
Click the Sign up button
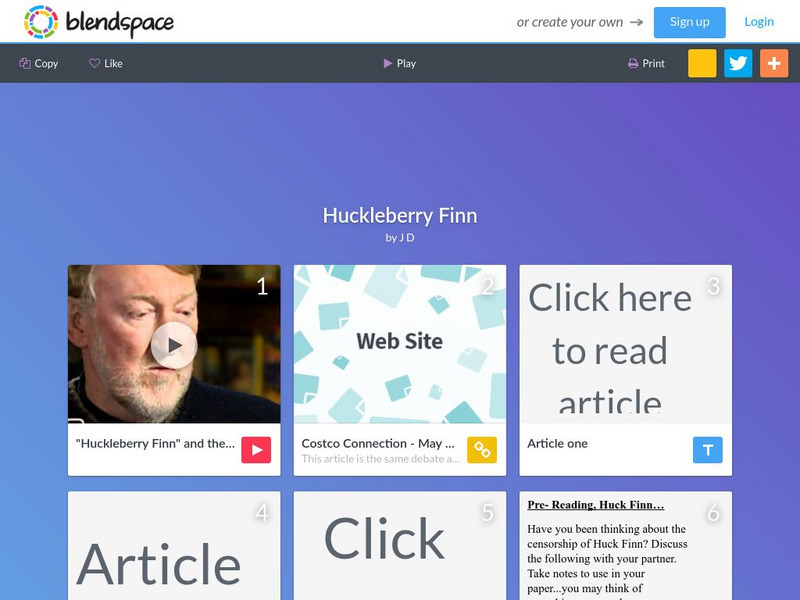pyautogui.click(x=689, y=22)
